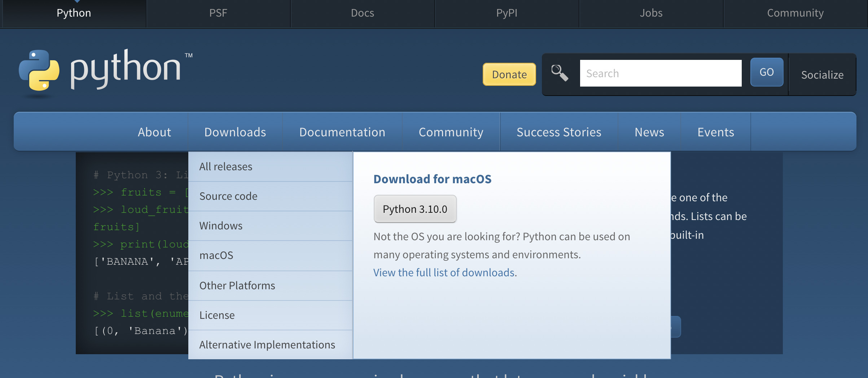
Task: Open the Documentation navigation menu
Action: click(342, 132)
